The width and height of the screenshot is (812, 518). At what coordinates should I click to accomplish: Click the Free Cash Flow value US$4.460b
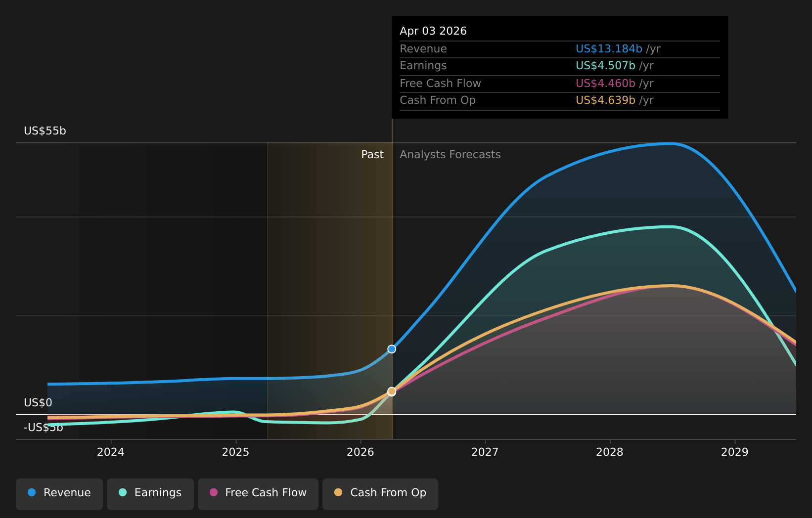pyautogui.click(x=605, y=84)
